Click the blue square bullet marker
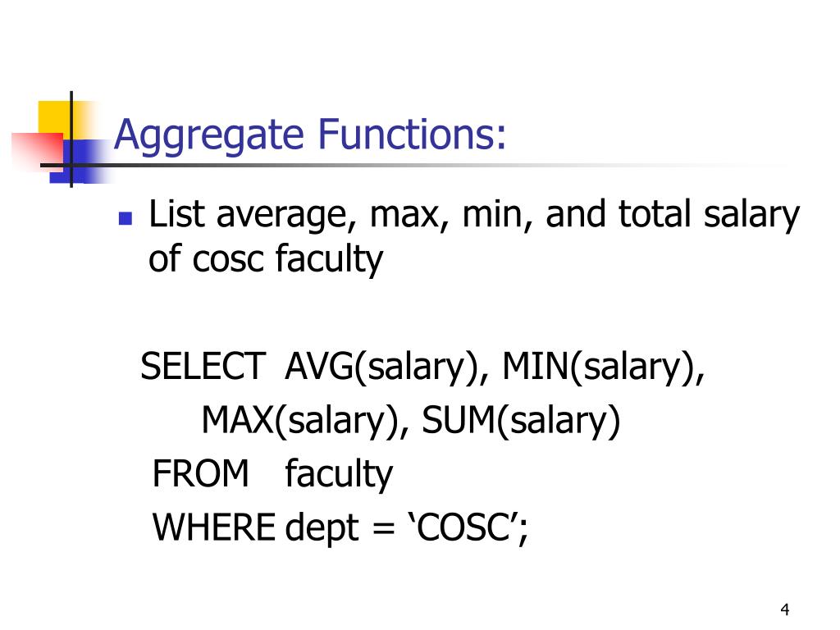The width and height of the screenshot is (840, 630). (x=126, y=218)
